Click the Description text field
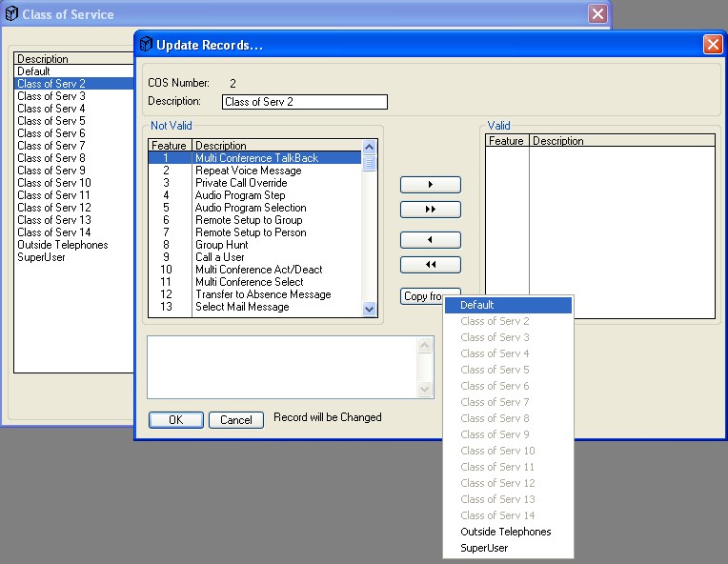728x564 pixels. [304, 102]
